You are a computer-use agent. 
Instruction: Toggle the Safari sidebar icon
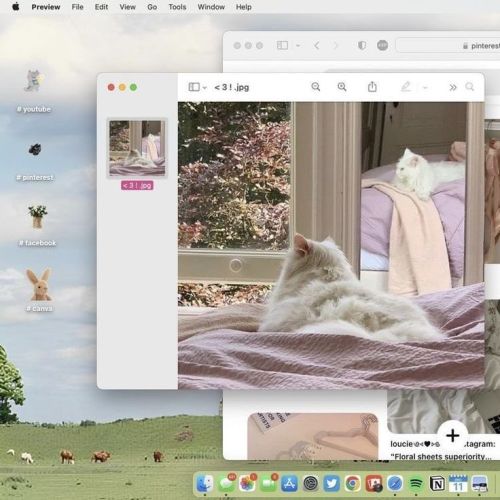coord(282,45)
